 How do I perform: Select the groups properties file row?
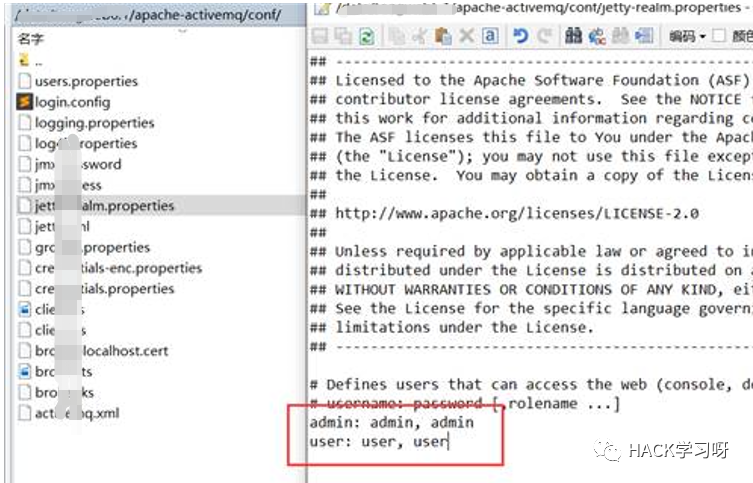click(84, 247)
